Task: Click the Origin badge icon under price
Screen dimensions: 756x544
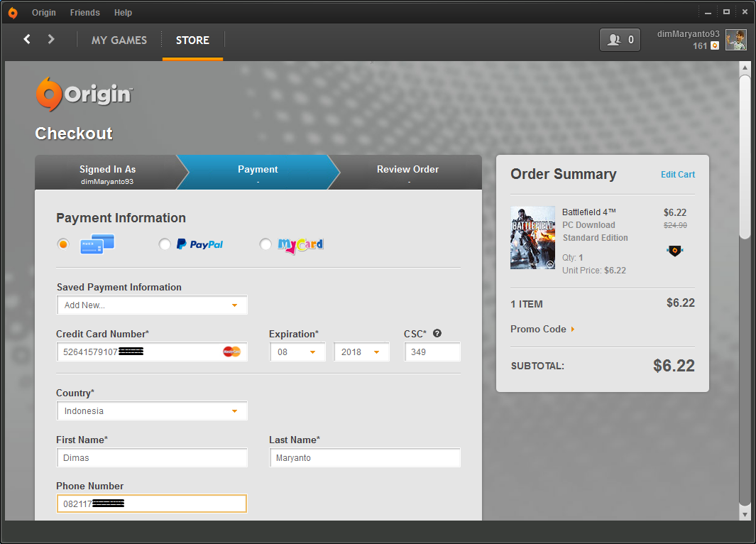Action: pyautogui.click(x=675, y=250)
